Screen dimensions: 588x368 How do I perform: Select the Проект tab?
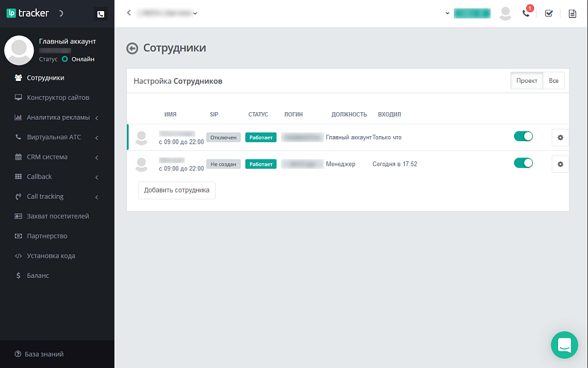point(526,80)
